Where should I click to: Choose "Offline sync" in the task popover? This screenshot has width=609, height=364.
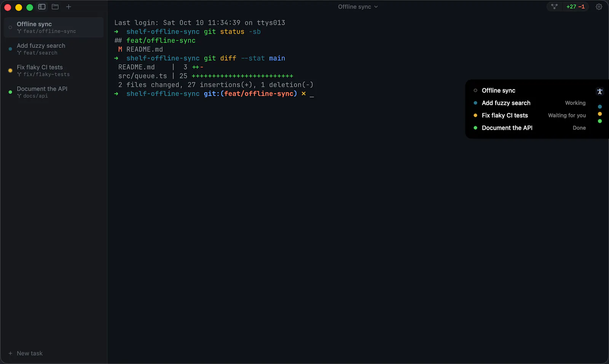(529, 91)
